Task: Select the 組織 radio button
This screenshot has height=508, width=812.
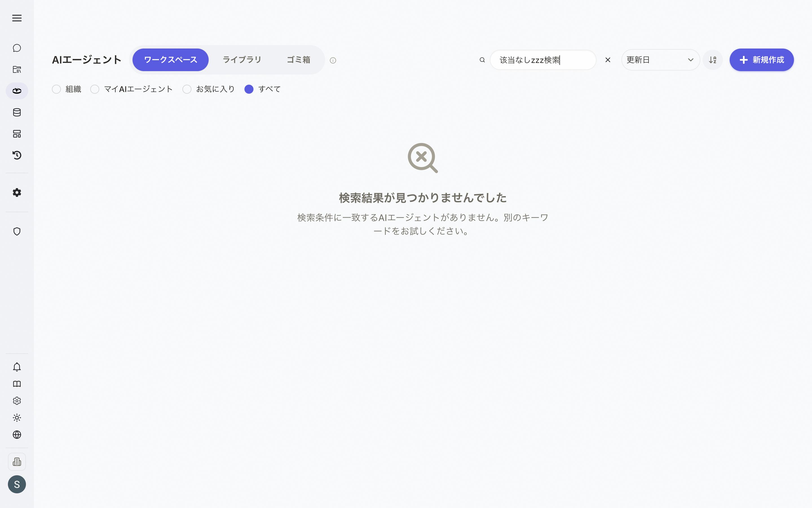Action: pos(56,89)
